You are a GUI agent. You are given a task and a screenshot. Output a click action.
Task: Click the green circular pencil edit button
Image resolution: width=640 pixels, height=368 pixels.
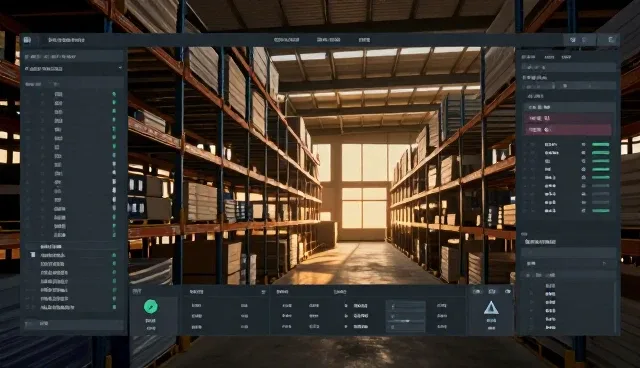151,306
